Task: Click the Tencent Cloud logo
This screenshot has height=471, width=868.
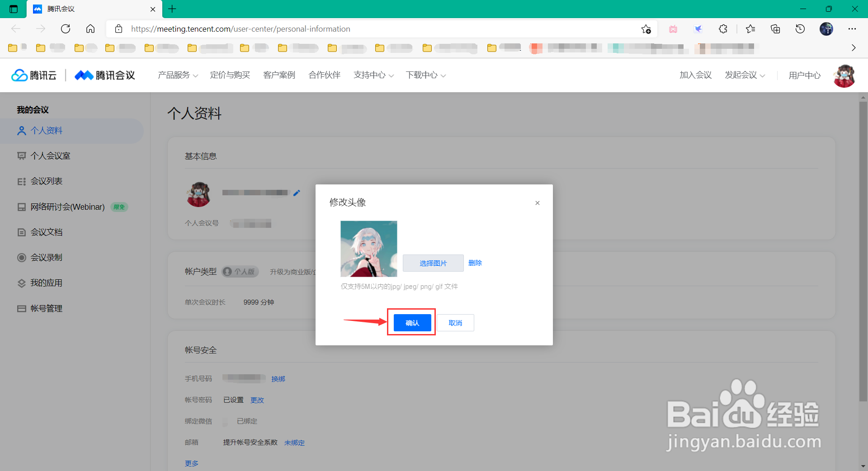Action: (x=34, y=75)
